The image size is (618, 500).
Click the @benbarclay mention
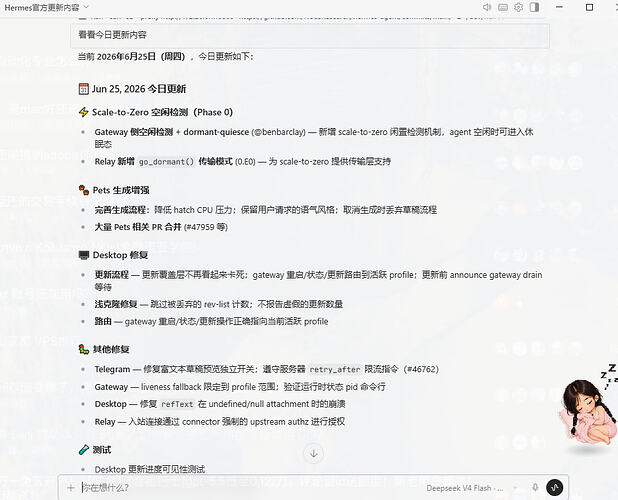pyautogui.click(x=279, y=132)
